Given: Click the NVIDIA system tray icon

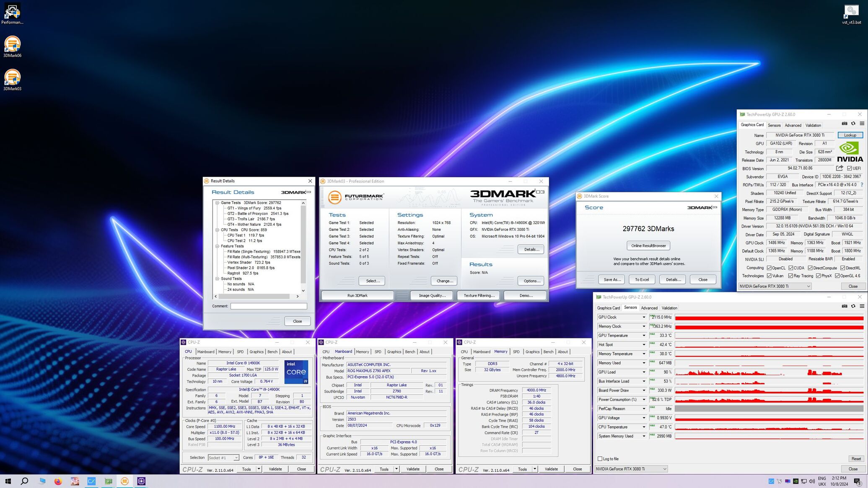Looking at the screenshot, I should (x=795, y=481).
